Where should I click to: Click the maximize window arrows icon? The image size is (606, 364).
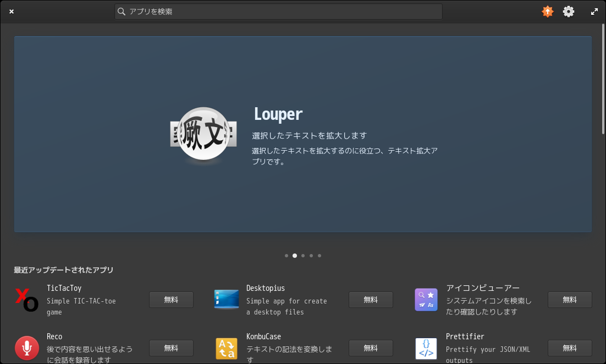pos(594,12)
